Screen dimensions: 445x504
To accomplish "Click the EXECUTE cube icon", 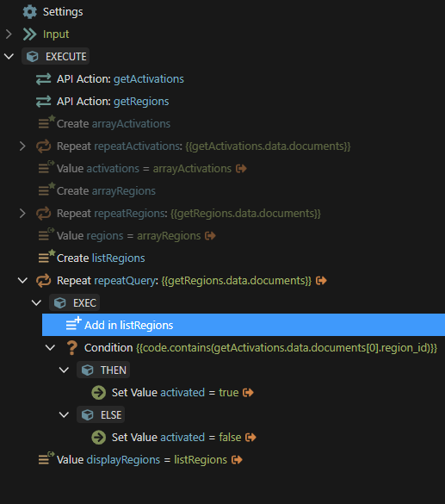I will (33, 57).
